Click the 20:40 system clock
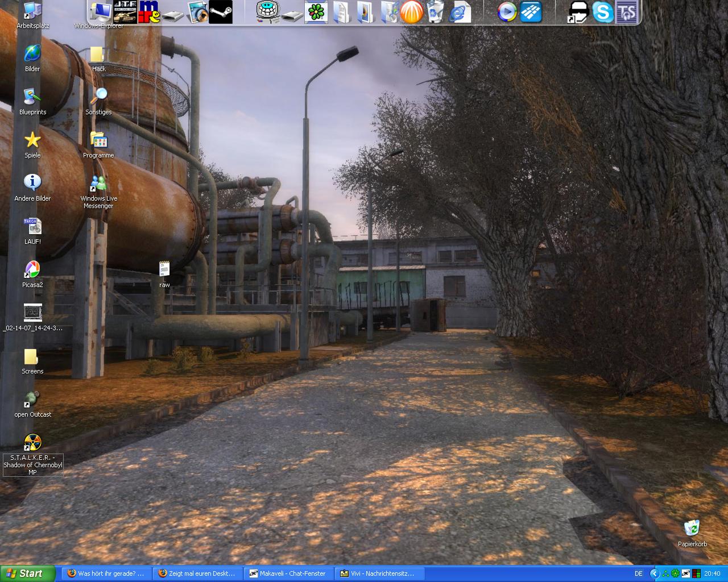Screen dimensions: 728x582 coord(712,573)
